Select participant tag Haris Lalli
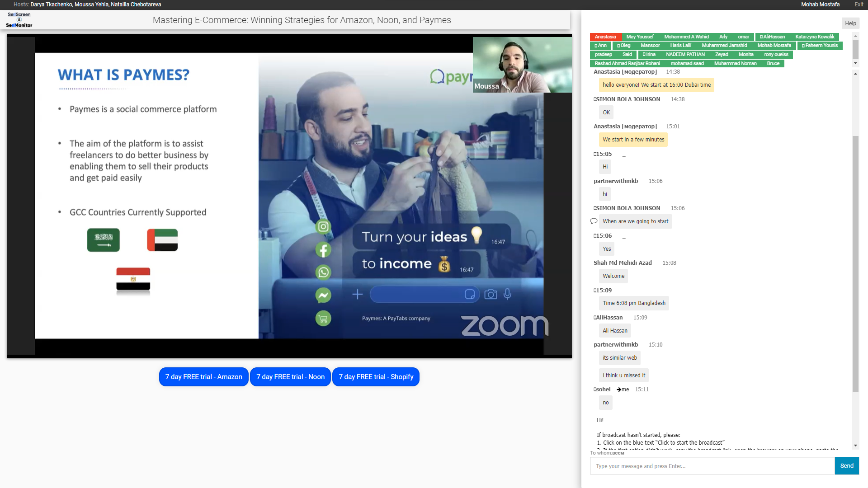 click(x=680, y=45)
